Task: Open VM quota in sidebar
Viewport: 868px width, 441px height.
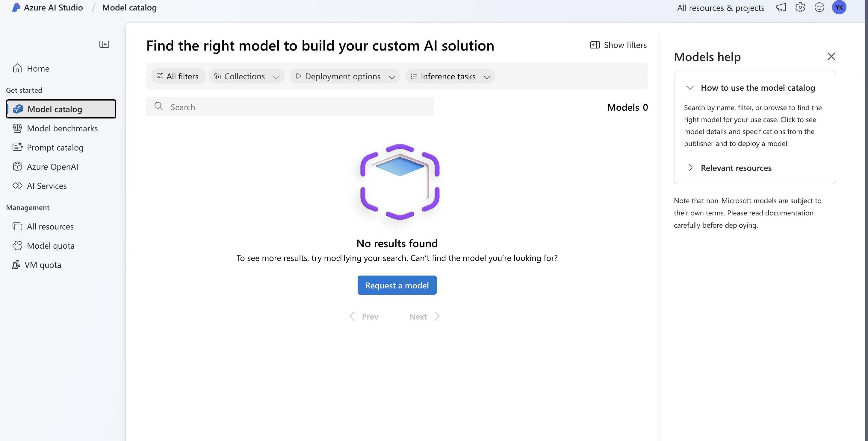Action: coord(61,265)
